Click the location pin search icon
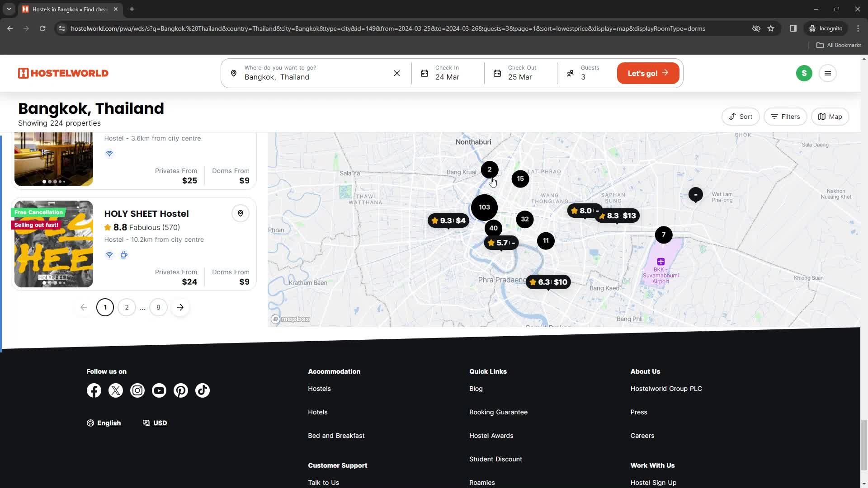 tap(234, 73)
